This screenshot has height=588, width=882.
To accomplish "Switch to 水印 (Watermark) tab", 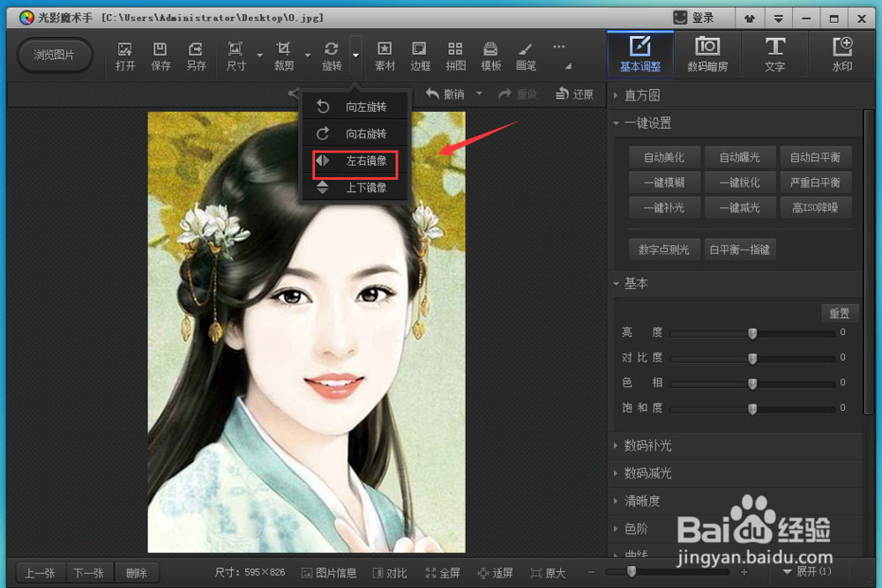I will click(x=842, y=54).
